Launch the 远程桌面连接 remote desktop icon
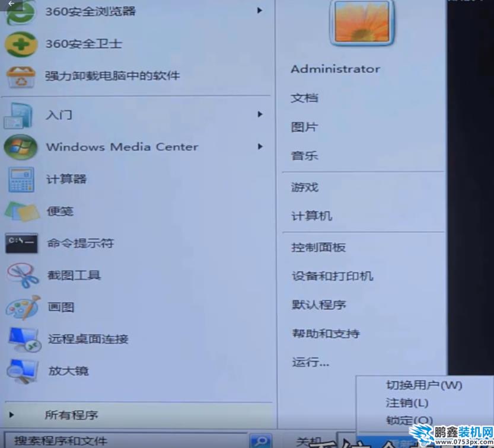Screen dimensions: 494x448 [x=24, y=340]
